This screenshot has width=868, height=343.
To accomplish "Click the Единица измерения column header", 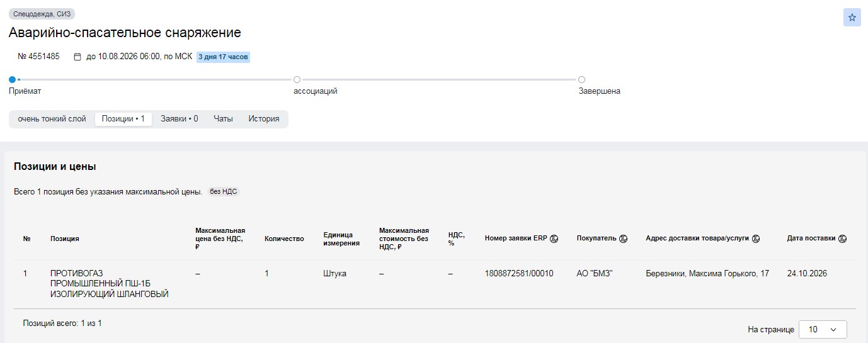I will coord(341,239).
